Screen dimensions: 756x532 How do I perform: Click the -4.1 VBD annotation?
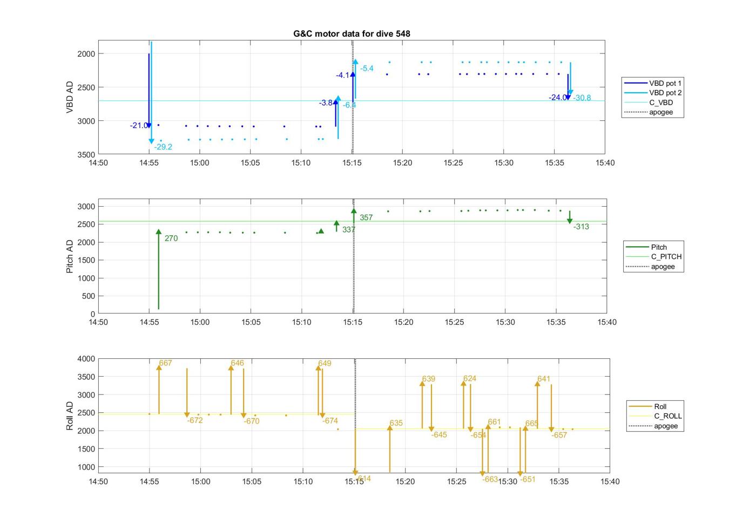(343, 76)
